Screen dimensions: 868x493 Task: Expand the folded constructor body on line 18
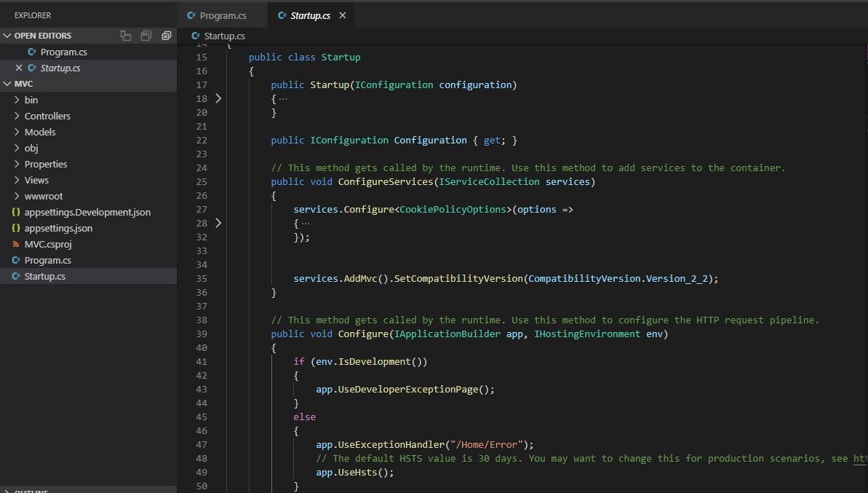(x=218, y=98)
